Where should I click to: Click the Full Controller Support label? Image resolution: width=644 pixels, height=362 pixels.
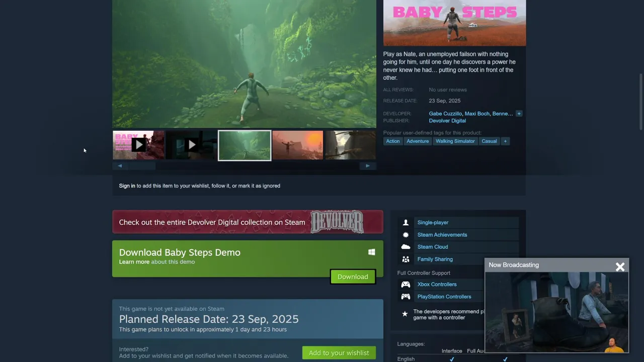pyautogui.click(x=424, y=273)
